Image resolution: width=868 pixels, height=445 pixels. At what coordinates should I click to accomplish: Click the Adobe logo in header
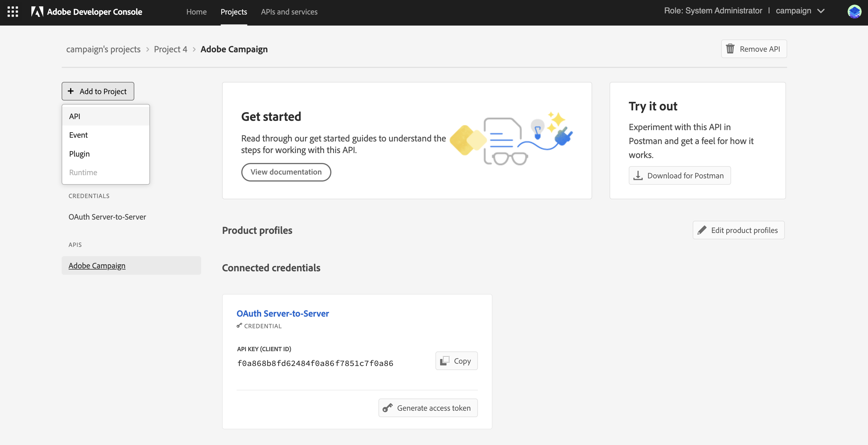click(37, 12)
